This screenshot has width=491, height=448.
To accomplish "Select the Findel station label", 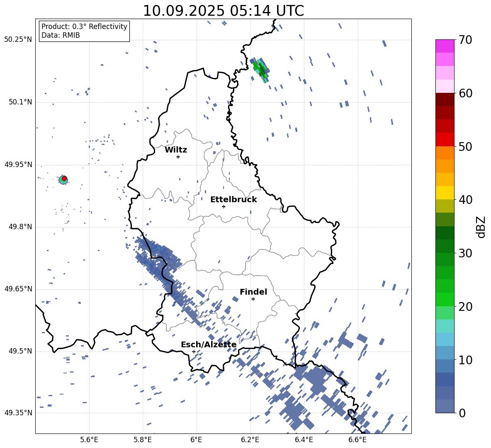I will click(253, 292).
